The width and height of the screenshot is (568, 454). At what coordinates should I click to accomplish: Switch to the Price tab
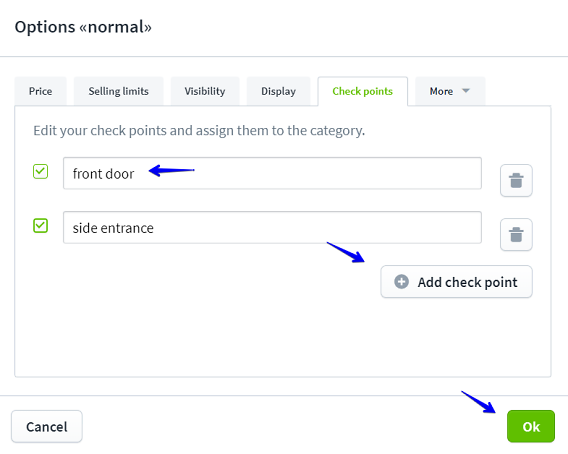tap(40, 91)
